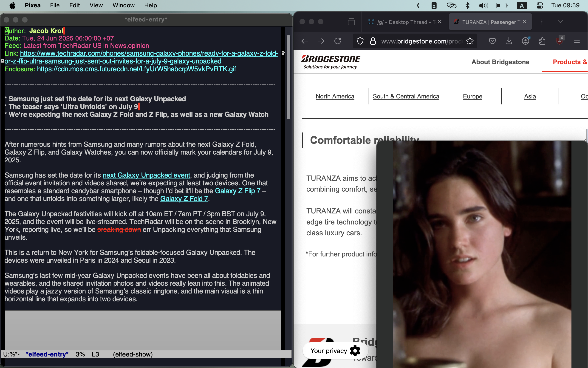
Task: Click the Bridgestone logo
Action: [331, 62]
